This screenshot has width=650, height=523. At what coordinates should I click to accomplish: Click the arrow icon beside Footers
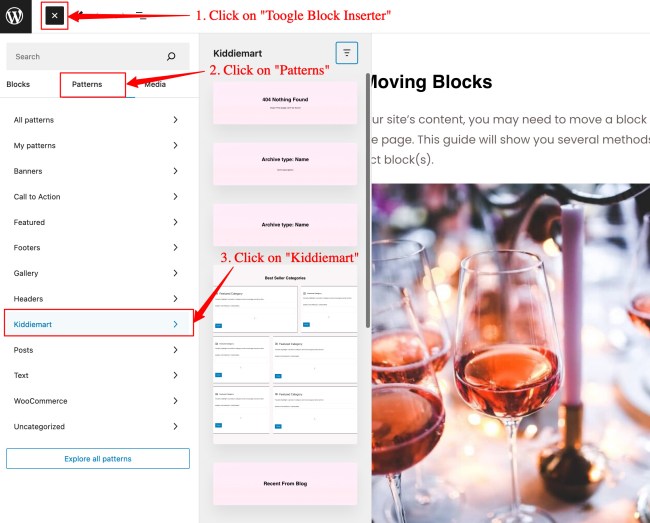pos(175,247)
